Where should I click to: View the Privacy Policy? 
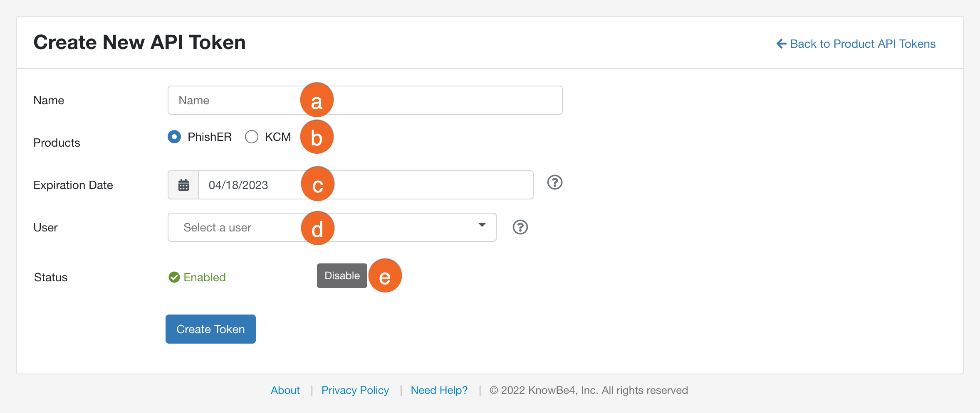point(355,390)
